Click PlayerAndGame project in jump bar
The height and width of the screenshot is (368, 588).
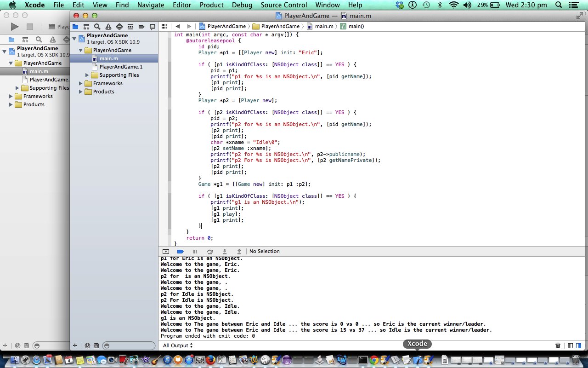[x=222, y=27]
